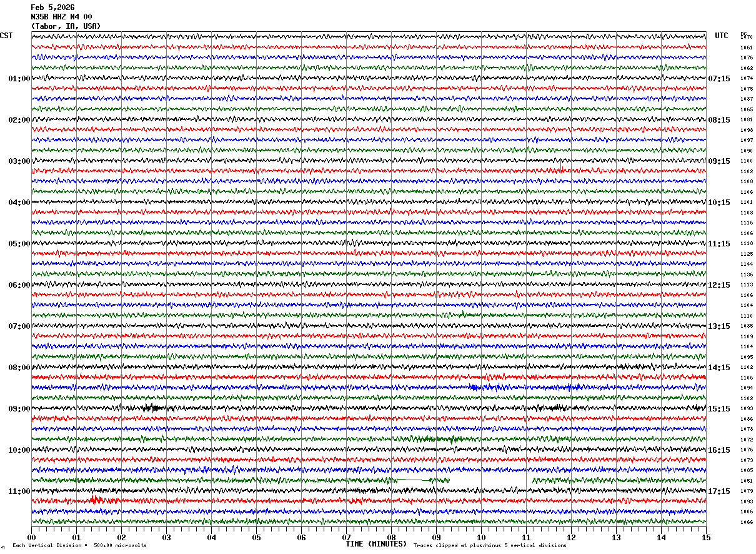The height and width of the screenshot is (554, 756).
Task: Click the DC offset value "1074"
Action: coord(747,79)
